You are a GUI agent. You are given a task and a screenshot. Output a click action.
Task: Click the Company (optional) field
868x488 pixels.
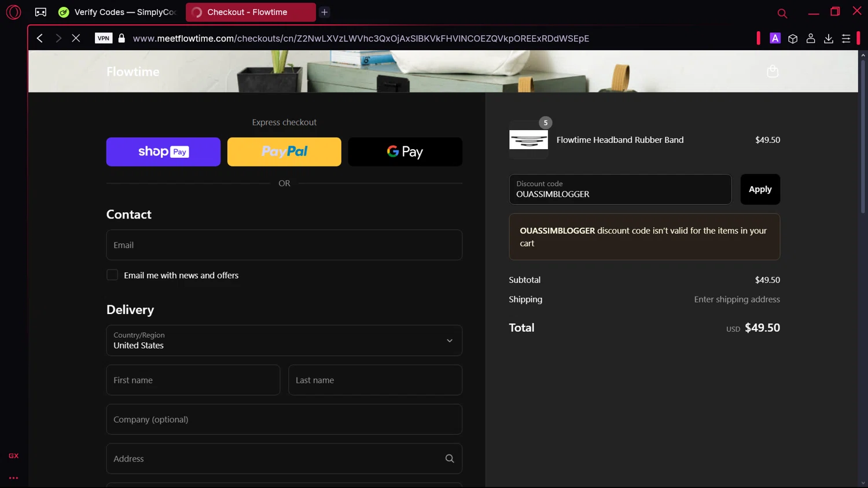click(x=284, y=419)
